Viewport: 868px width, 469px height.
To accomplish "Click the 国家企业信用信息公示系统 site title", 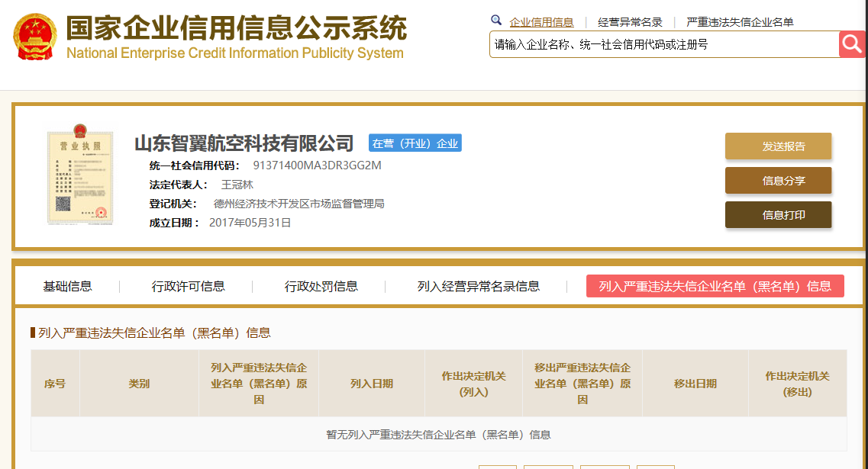I will (237, 28).
